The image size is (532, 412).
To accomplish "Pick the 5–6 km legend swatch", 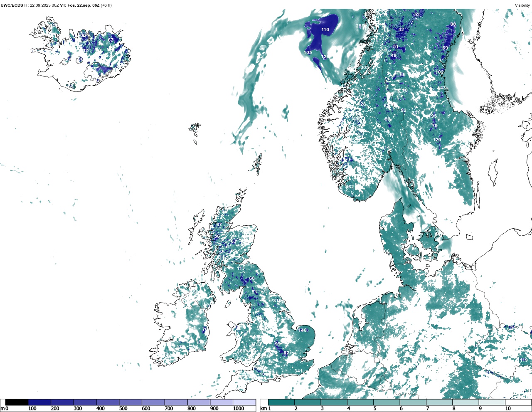I will pyautogui.click(x=387, y=402).
